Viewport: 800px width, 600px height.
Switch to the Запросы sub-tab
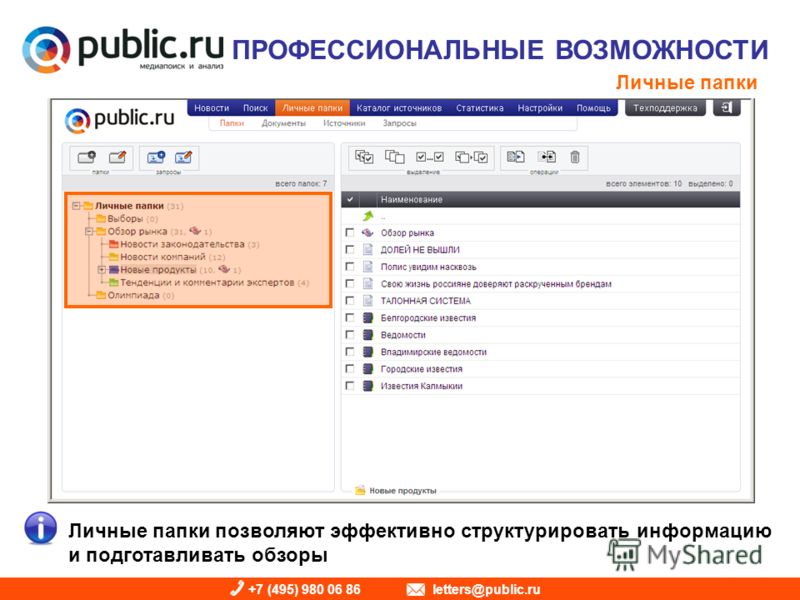[399, 123]
